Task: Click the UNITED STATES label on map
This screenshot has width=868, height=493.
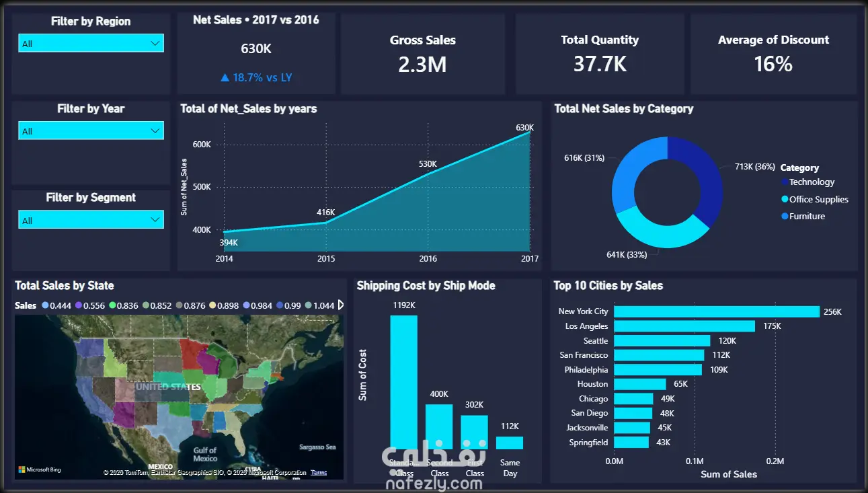Action: 168,387
